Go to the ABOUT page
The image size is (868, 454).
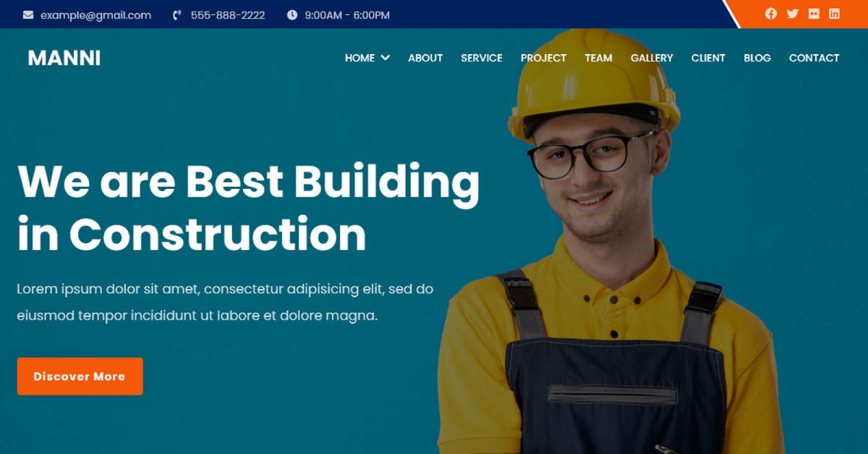(425, 58)
